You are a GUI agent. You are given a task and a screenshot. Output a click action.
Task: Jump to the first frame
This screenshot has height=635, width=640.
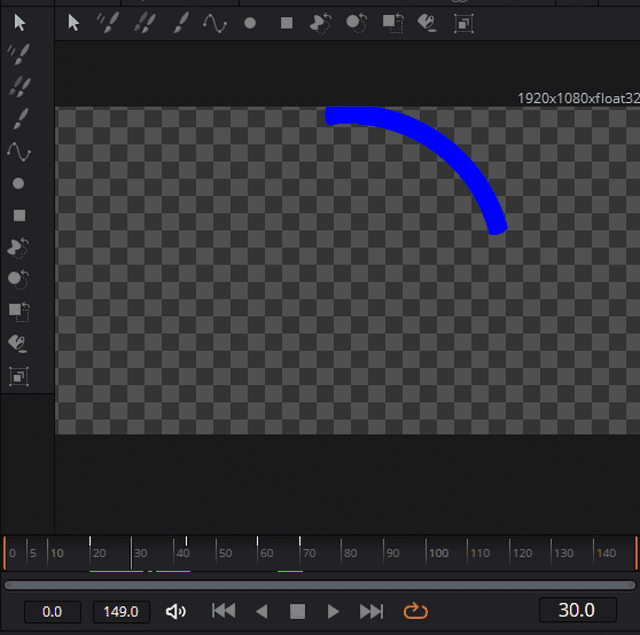pos(224,611)
